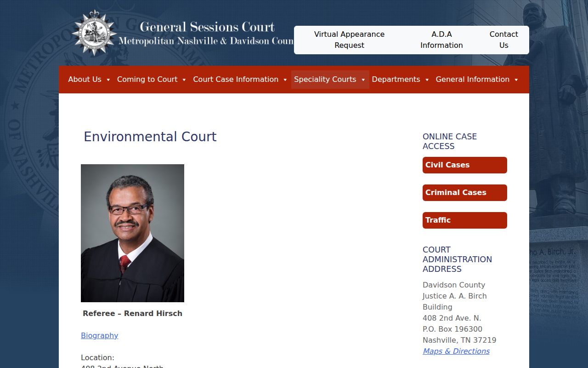588x368 pixels.
Task: Click the COURT ADMINISTRATION ADDRESS heading
Action: tap(457, 259)
